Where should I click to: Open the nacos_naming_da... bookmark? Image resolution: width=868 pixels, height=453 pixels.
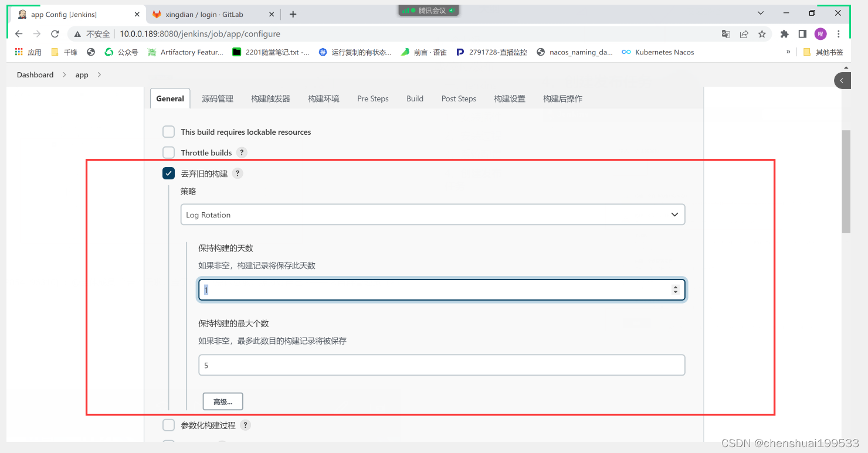[575, 52]
